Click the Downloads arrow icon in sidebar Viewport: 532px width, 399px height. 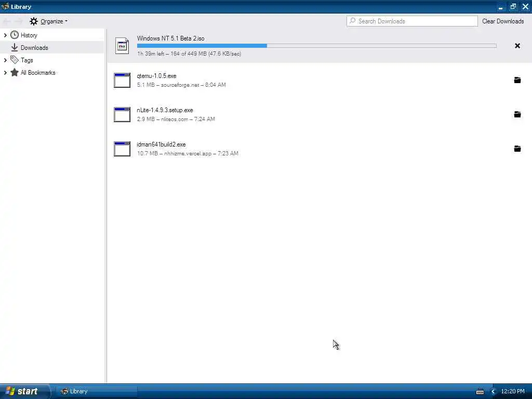[x=14, y=47]
